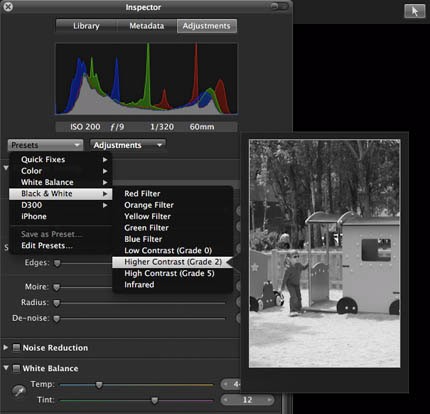
Task: Open the Adjustments pop-up menu
Action: coord(128,145)
